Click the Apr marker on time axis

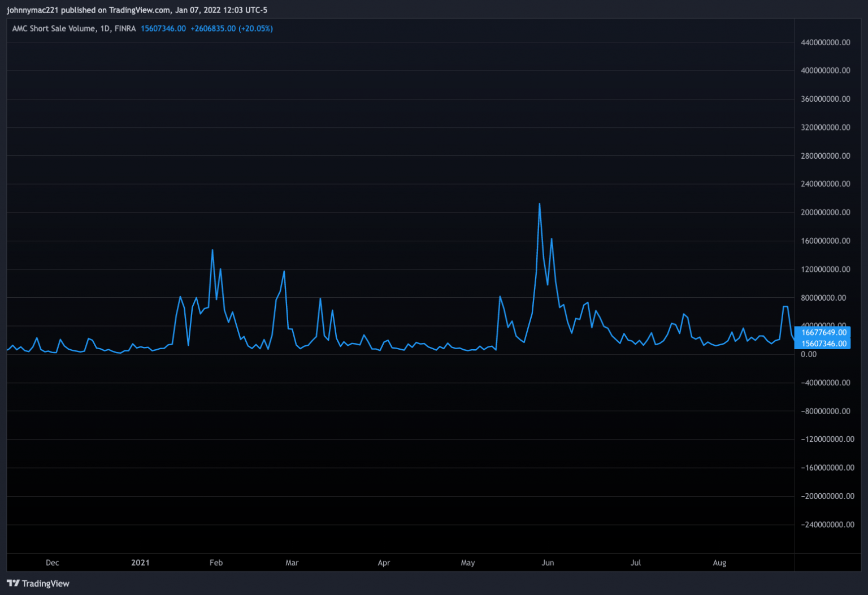[384, 563]
